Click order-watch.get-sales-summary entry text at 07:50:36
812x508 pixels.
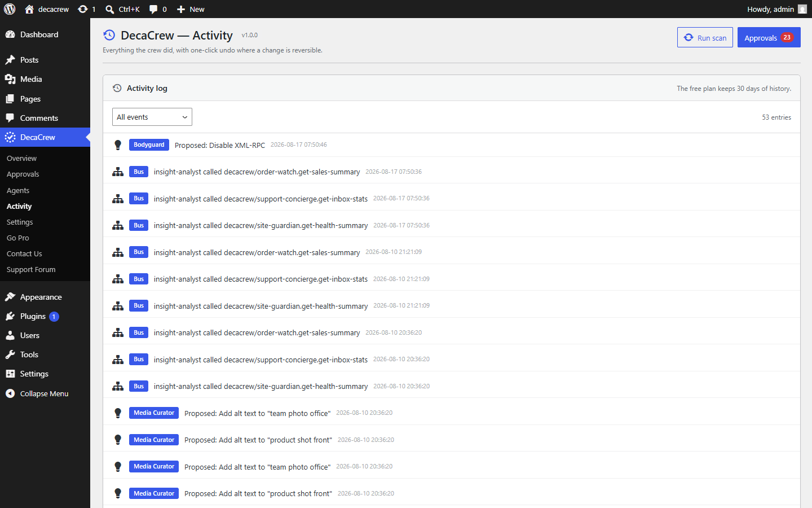tap(257, 172)
